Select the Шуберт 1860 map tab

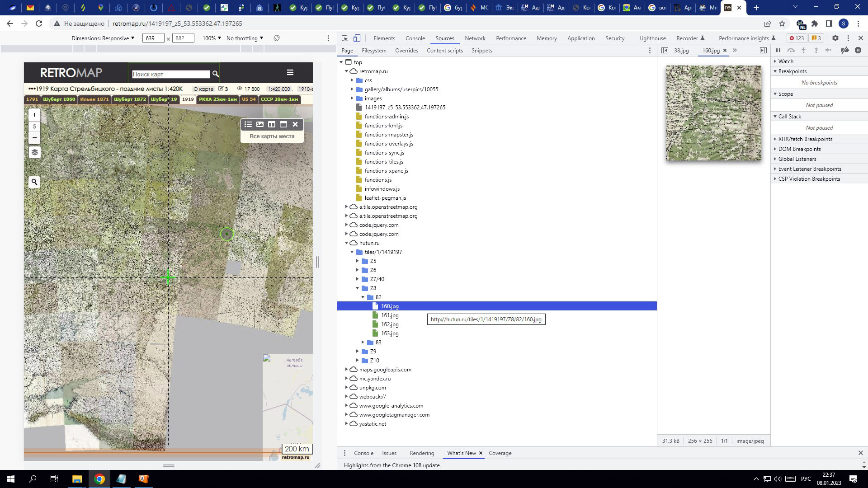[59, 99]
